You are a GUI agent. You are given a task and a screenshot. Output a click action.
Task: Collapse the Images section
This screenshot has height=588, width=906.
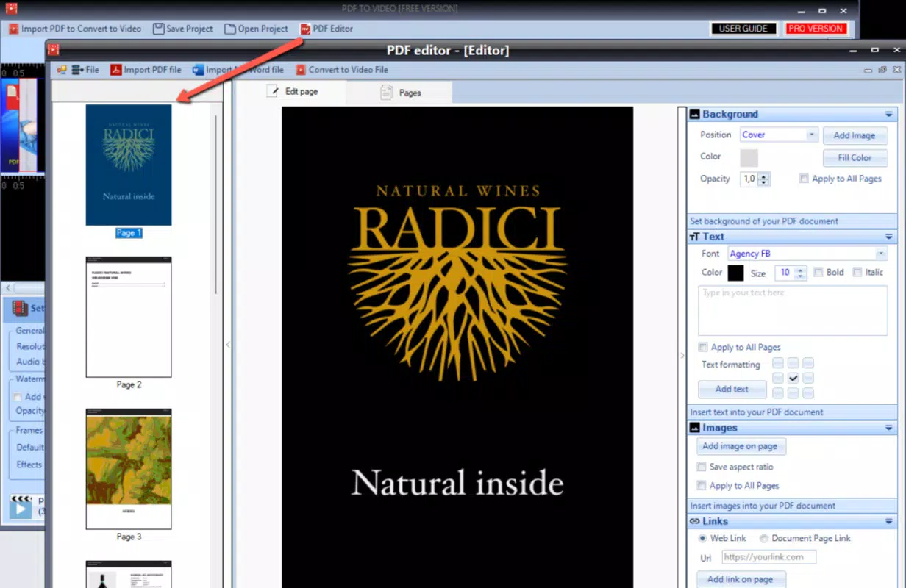point(888,428)
